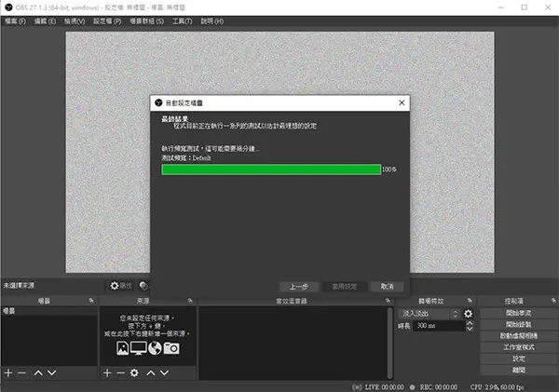Open the 檔案 (F) menu
Viewport: 559px width, 392px height.
click(16, 20)
